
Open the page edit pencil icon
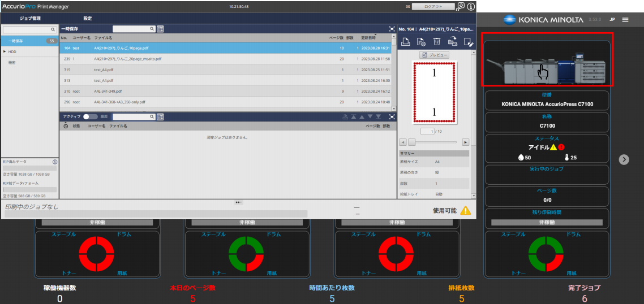coord(468,41)
